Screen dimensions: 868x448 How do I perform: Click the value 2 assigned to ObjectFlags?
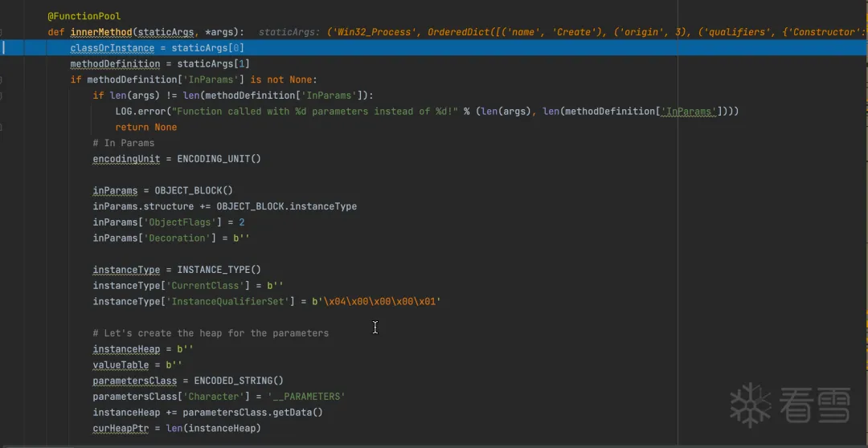point(242,222)
